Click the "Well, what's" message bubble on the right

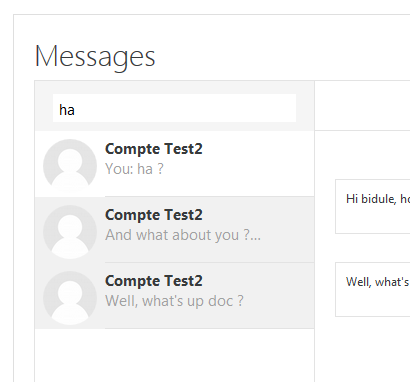[x=373, y=289]
